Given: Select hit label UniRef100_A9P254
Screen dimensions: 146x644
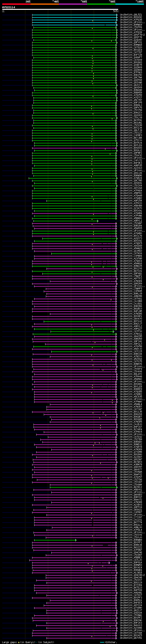Looking at the screenshot, I should pos(131,201).
